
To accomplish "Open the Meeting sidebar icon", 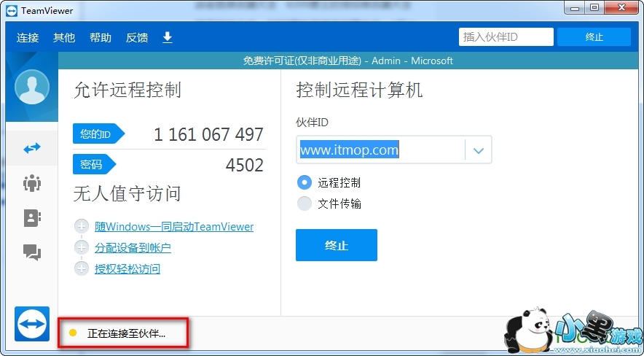I will 32,183.
